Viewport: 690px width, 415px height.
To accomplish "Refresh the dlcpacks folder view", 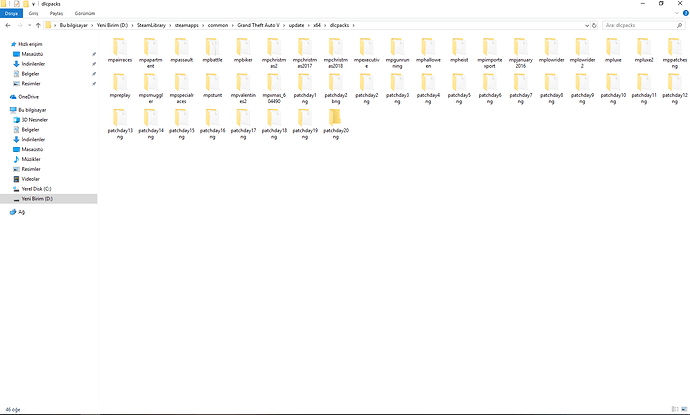I will [594, 26].
